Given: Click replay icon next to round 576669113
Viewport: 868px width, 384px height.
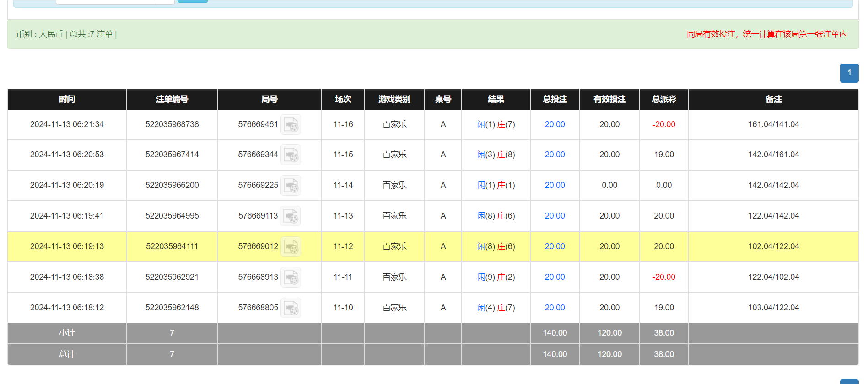Looking at the screenshot, I should 291,216.
